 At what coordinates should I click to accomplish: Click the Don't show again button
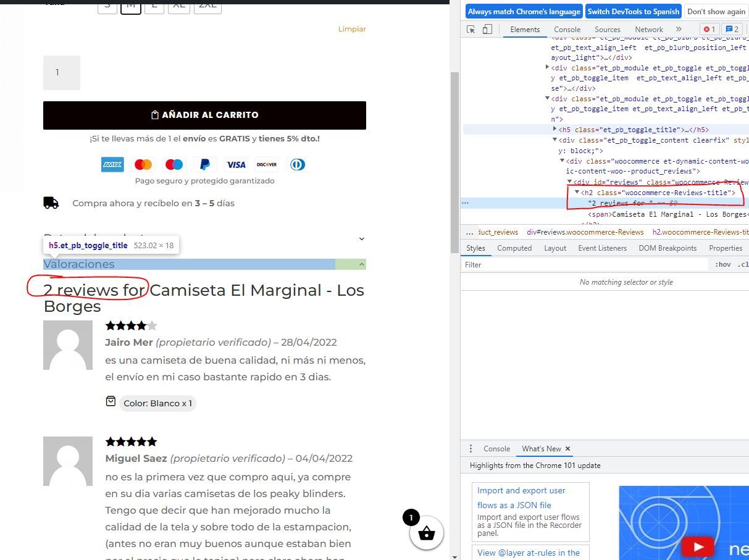coord(716,11)
